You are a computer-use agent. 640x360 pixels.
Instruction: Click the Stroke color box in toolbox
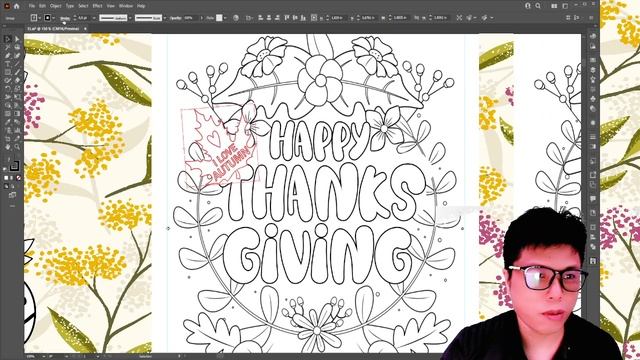click(14, 165)
